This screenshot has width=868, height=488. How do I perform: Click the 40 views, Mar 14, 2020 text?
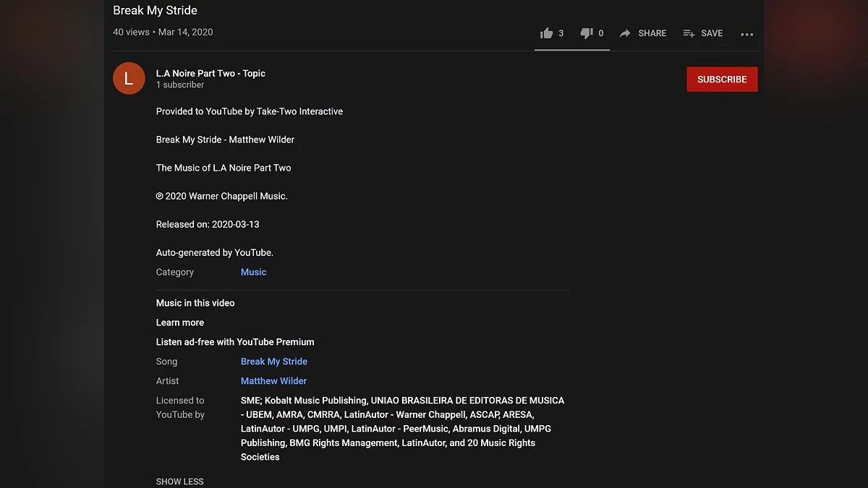click(x=163, y=32)
